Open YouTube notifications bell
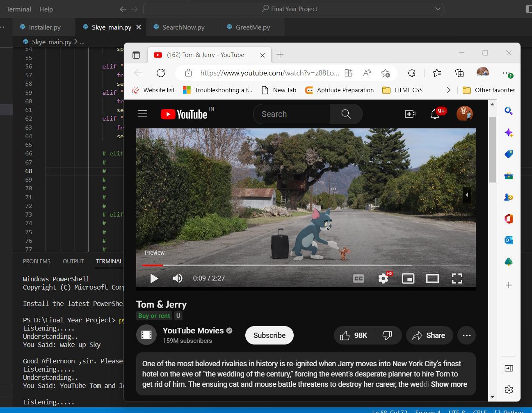Screen dimensions: 532x413 pos(435,114)
